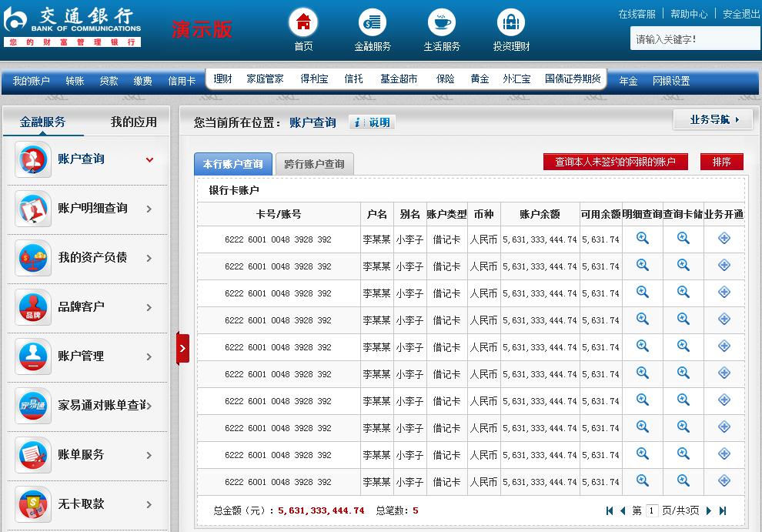Image resolution: width=762 pixels, height=532 pixels.
Task: Click the 业务开通 plus icon in first row
Action: 724,239
